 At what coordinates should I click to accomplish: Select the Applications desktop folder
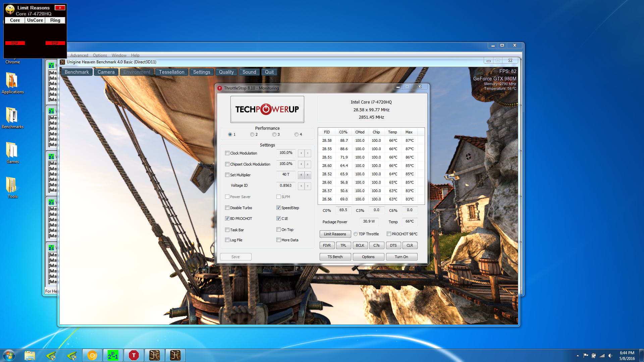tap(12, 83)
